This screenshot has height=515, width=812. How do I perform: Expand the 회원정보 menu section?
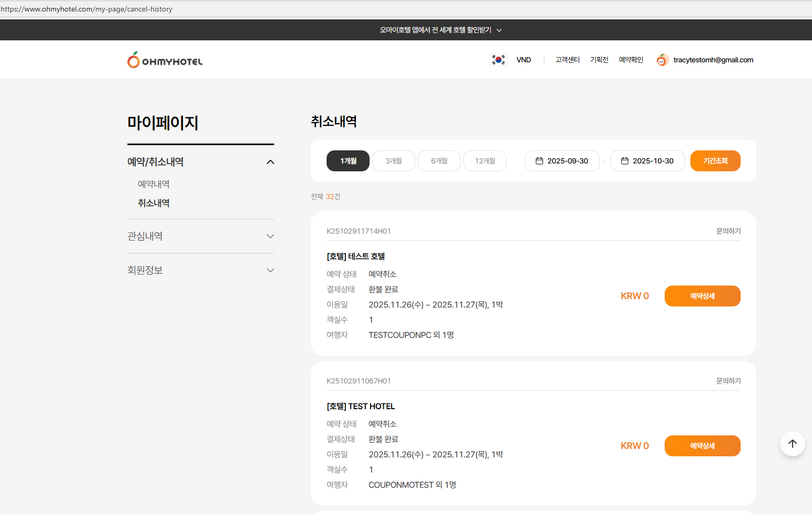(x=270, y=270)
